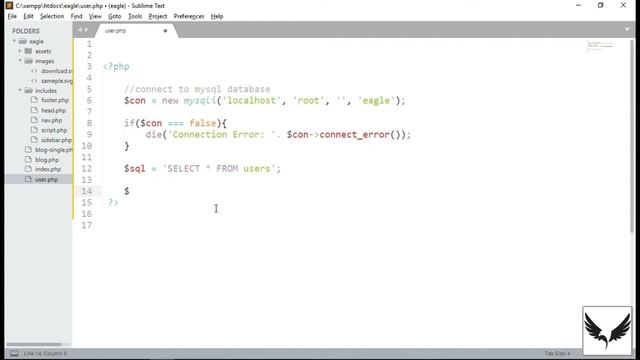Screen dimensions: 640x360
Task: Click the user.php file icon in sidebar
Action: click(x=28, y=179)
